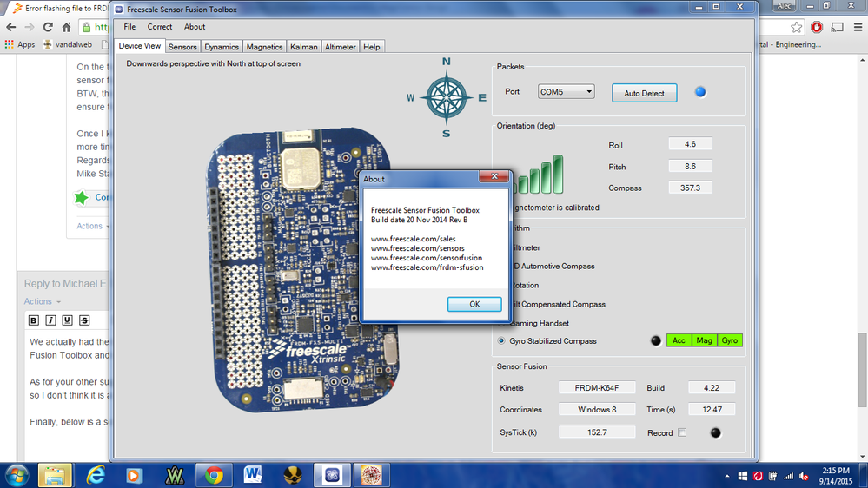Click the black Record status indicator

(x=715, y=432)
